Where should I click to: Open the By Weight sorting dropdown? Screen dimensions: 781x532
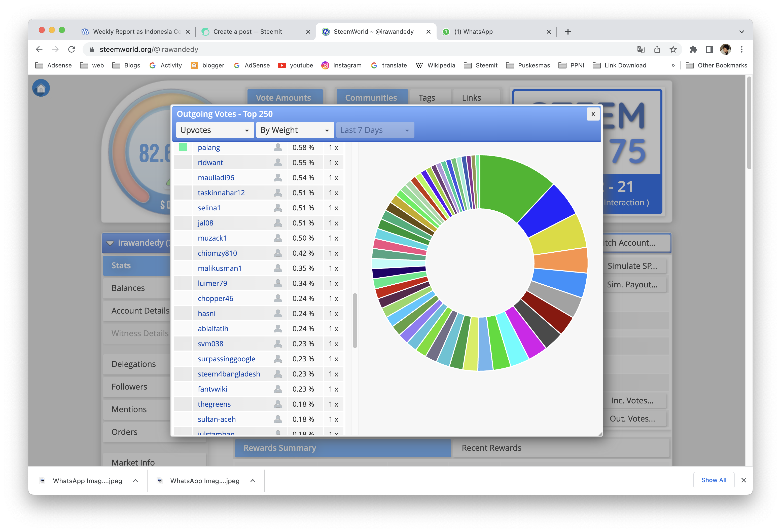coord(295,130)
